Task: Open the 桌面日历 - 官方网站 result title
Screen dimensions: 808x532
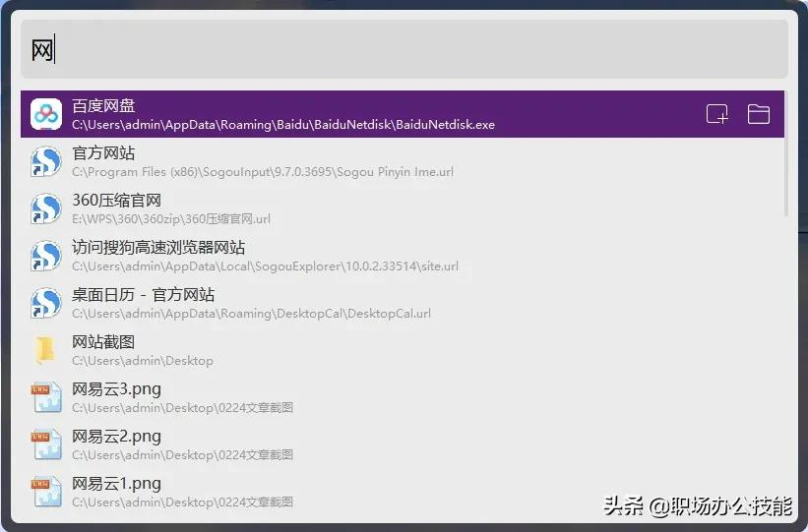Action: coord(144,295)
